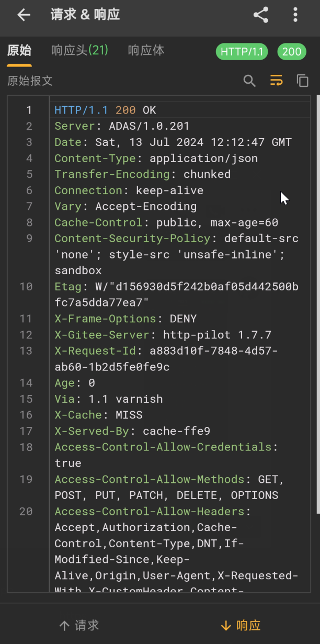
Task: Open the three-dot overflow menu
Action: [x=295, y=15]
